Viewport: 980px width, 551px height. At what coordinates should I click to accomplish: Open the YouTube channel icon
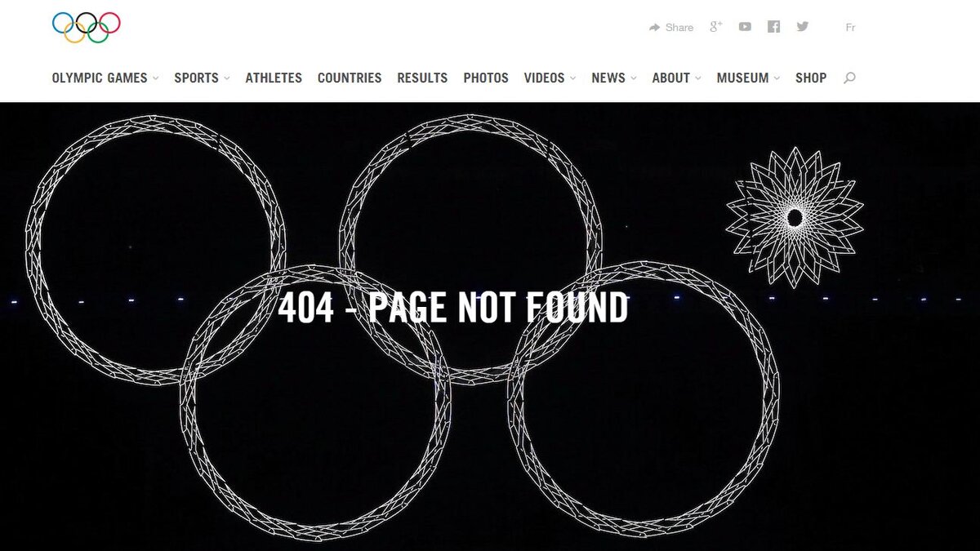click(745, 26)
